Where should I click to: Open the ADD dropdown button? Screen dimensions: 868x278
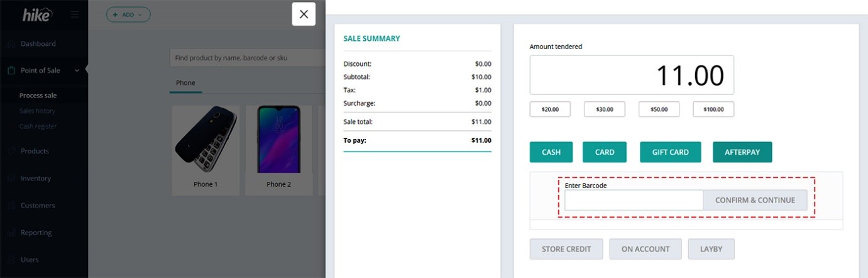click(128, 14)
